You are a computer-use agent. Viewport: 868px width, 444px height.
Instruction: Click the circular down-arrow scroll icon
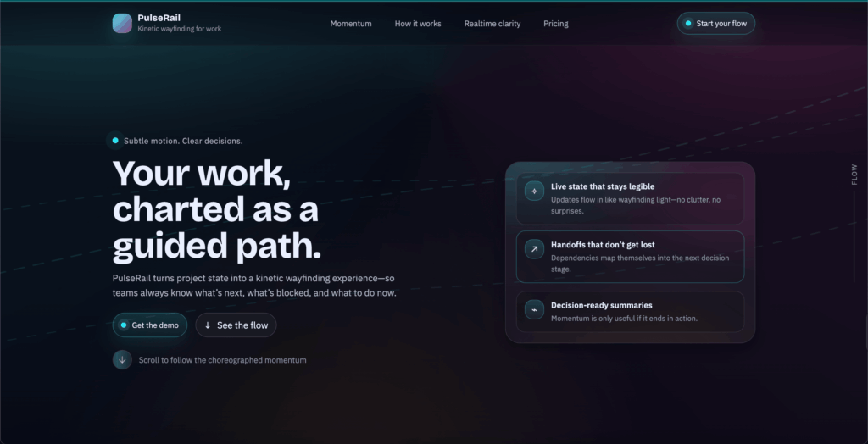[122, 360]
